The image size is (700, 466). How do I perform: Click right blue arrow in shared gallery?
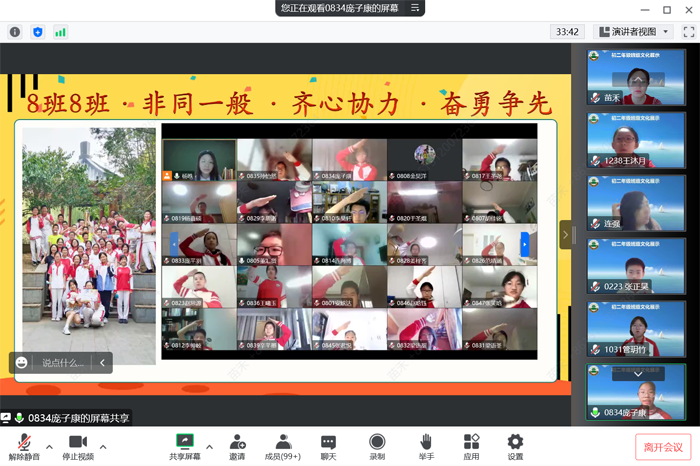point(525,244)
